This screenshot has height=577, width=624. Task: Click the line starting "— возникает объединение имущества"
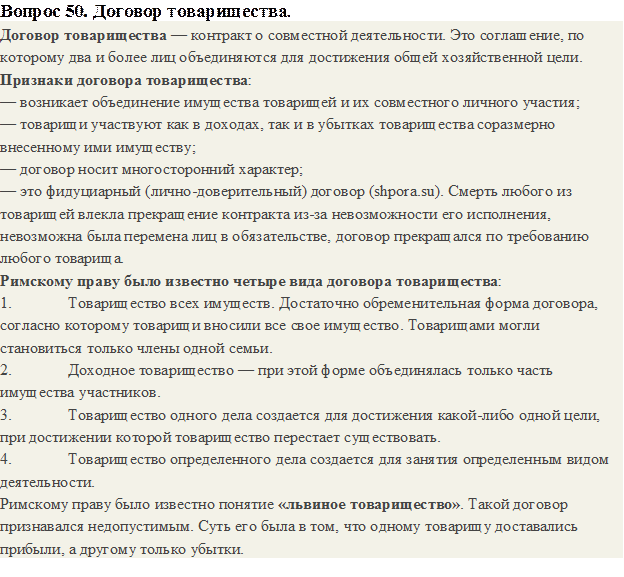coord(290,103)
